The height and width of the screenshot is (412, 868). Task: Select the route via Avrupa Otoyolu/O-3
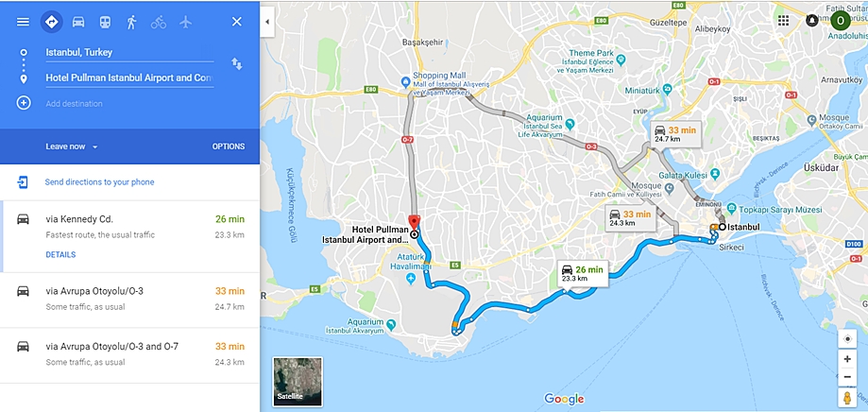coord(129,299)
